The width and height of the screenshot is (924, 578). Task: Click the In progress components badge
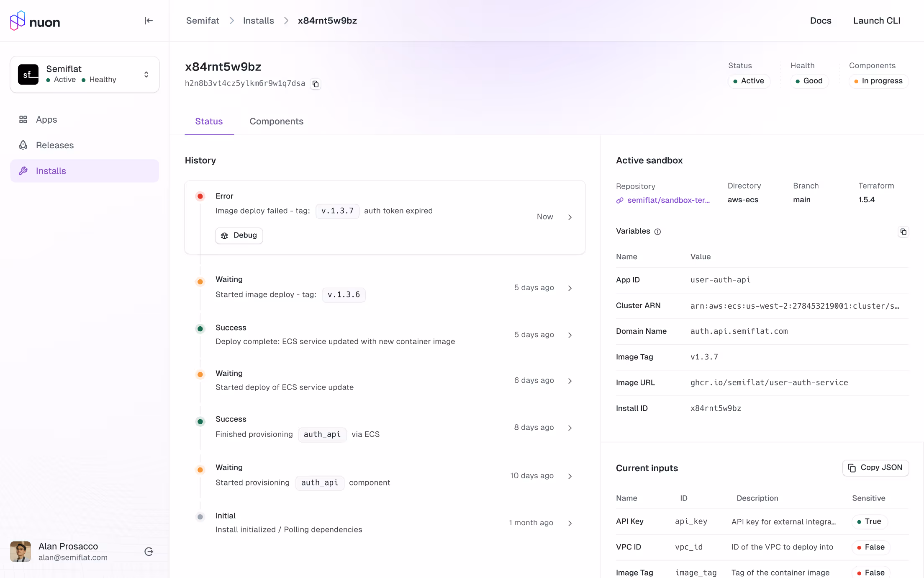coord(878,81)
